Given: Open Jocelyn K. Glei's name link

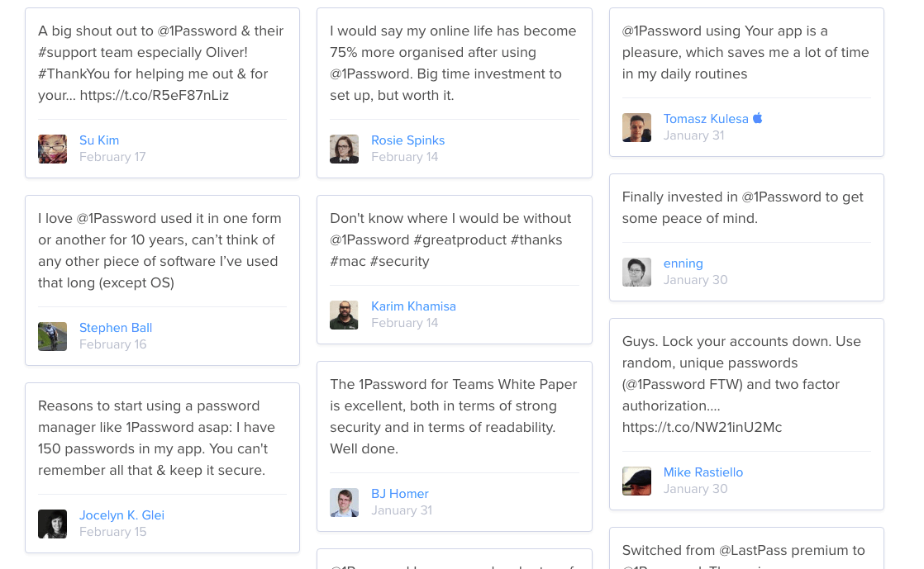Looking at the screenshot, I should [122, 514].
